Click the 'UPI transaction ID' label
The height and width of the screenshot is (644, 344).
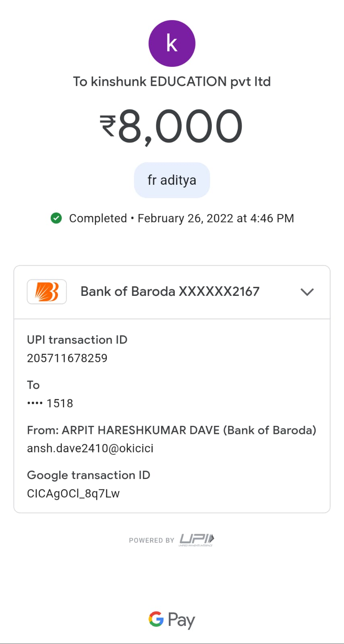pyautogui.click(x=77, y=340)
